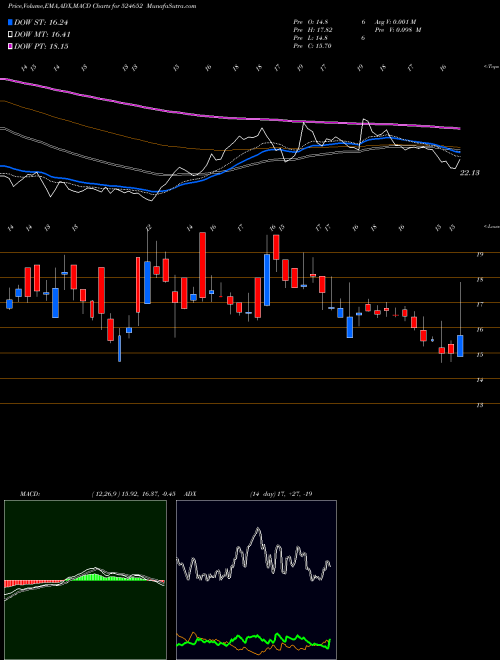This screenshot has width=500, height=660.
Task: Click the magenta long-term EMA line
Action: coord(229,117)
